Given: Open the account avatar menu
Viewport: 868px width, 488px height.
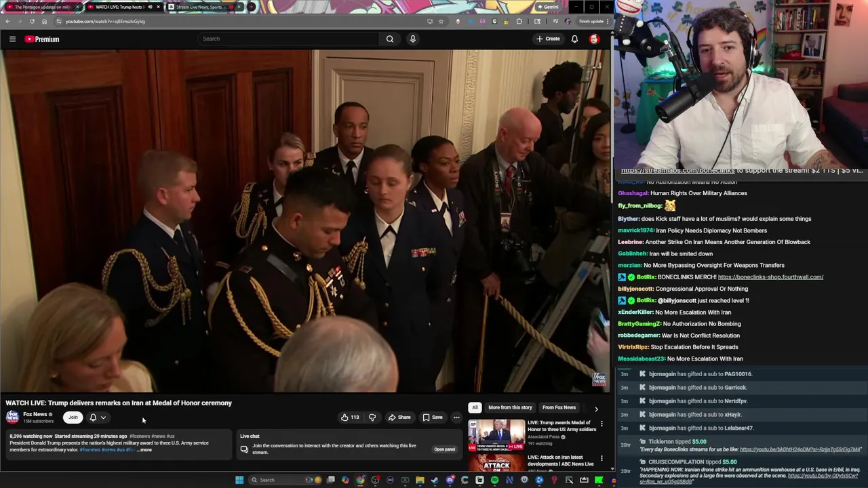Looking at the screenshot, I should point(594,39).
